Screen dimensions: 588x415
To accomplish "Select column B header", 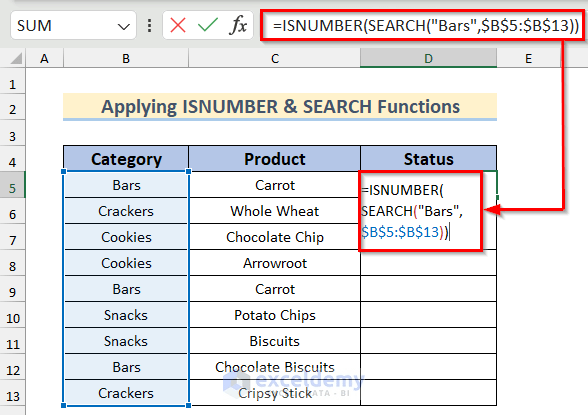I will point(126,59).
